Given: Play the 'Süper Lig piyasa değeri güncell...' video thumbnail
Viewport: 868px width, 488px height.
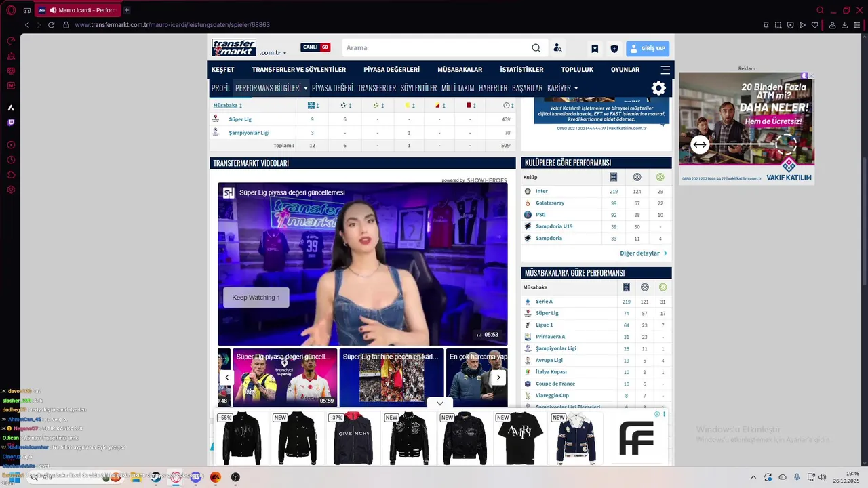Looking at the screenshot, I should (x=285, y=378).
